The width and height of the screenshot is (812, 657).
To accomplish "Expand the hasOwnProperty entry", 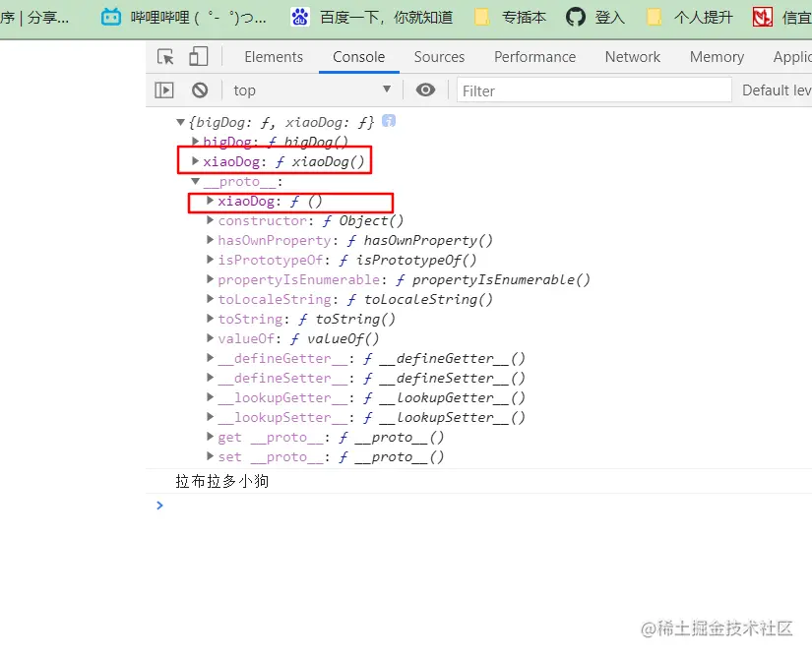I will tap(210, 240).
